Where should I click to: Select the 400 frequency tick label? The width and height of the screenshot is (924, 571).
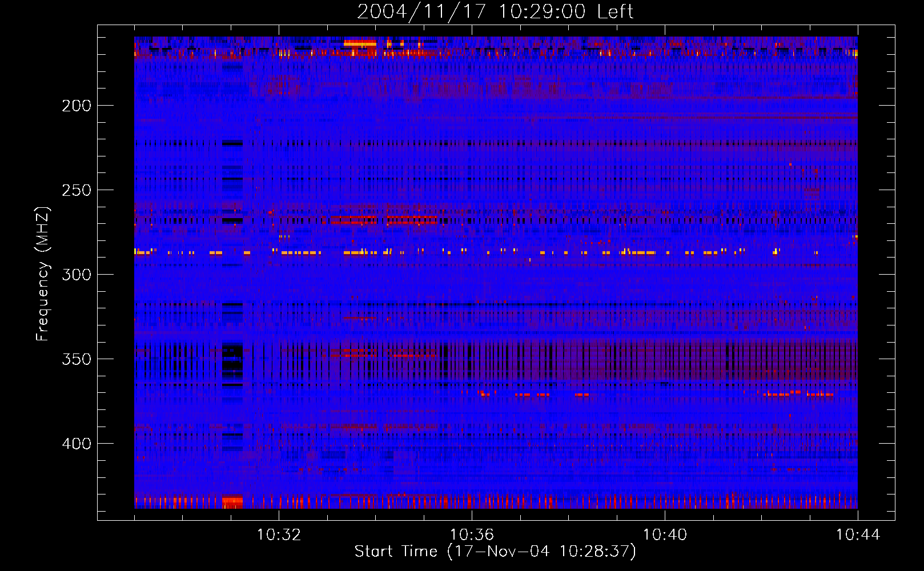(77, 444)
